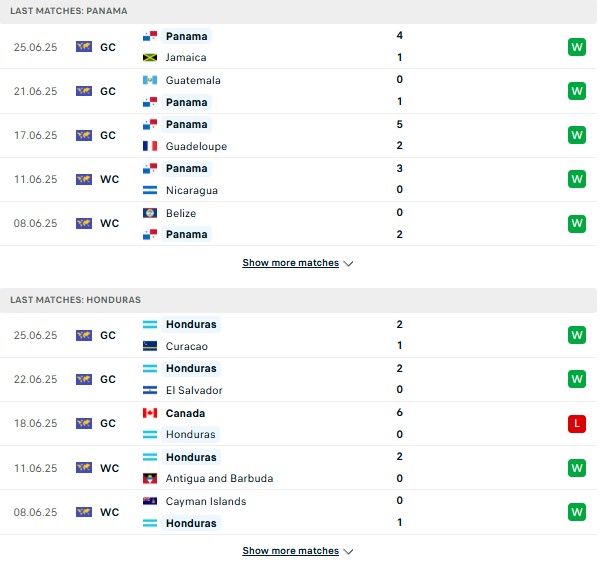Open the 18.06.25 Canada vs Honduras match
Viewport: 600px width, 568px height.
coord(298,424)
